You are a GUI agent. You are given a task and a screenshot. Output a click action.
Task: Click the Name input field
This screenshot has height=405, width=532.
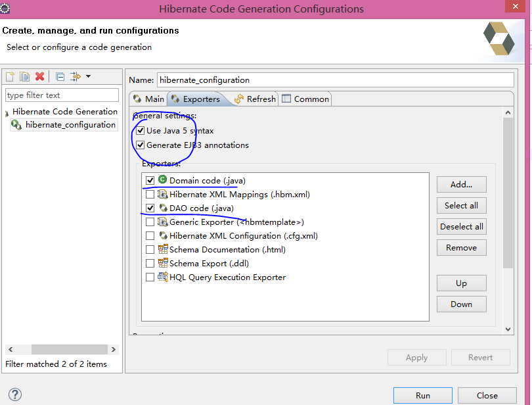[335, 80]
